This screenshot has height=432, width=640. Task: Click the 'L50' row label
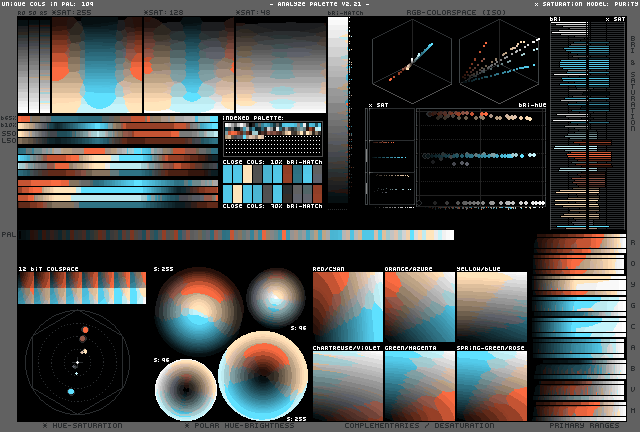9,140
